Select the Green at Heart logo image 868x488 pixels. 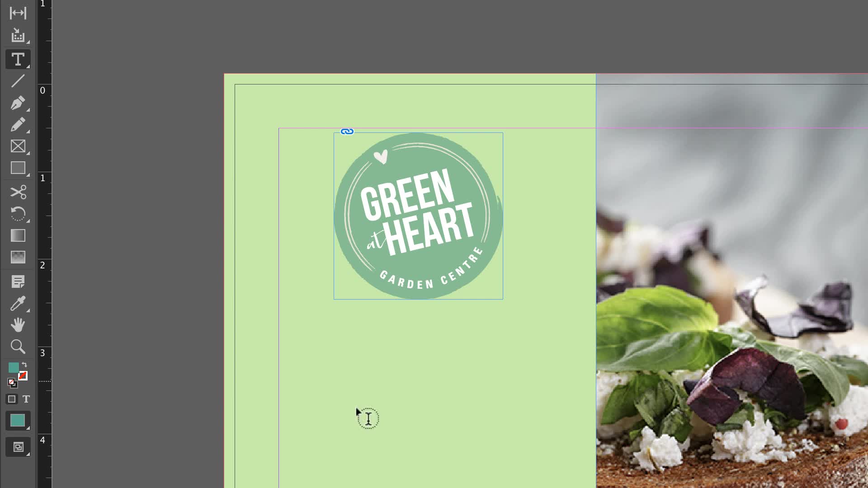[x=418, y=216]
